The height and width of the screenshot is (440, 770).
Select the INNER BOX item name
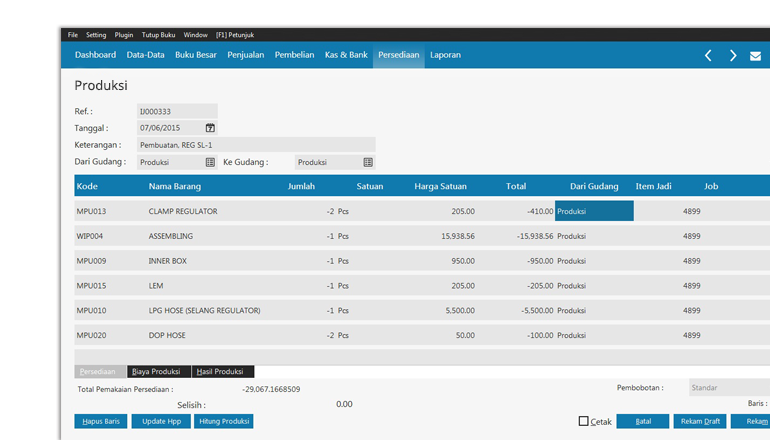point(168,261)
